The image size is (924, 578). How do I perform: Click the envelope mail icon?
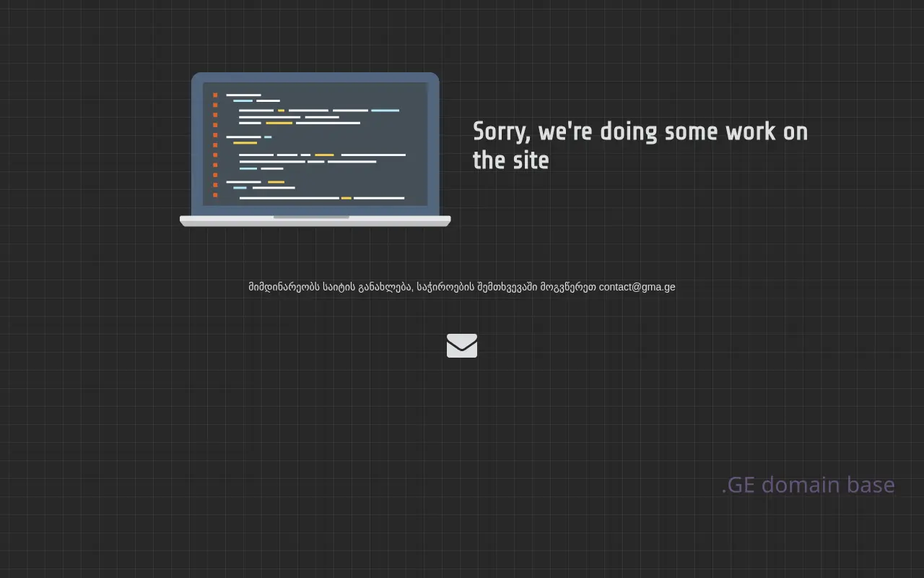(462, 345)
